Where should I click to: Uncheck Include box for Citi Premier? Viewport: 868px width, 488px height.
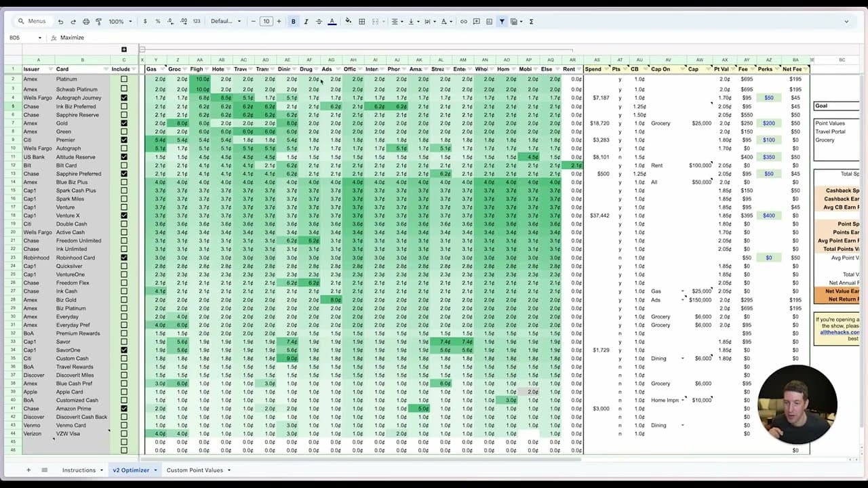[x=123, y=140]
